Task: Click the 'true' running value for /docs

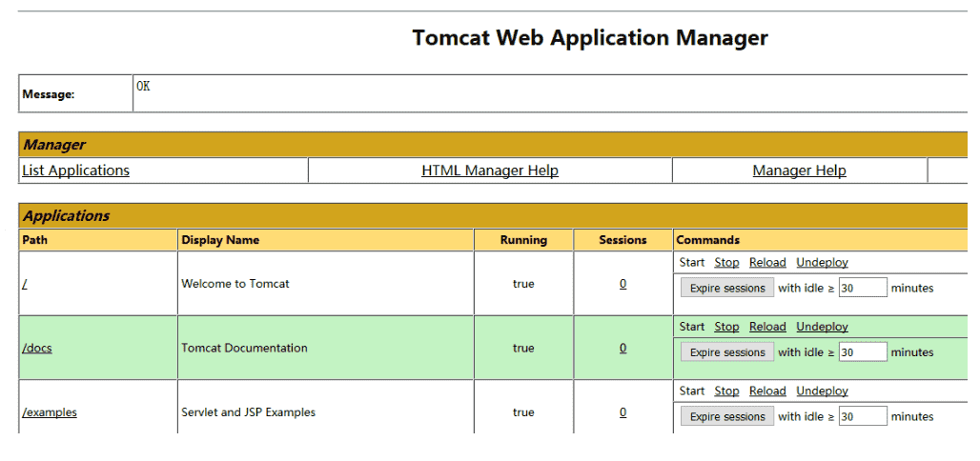Action: coord(523,348)
